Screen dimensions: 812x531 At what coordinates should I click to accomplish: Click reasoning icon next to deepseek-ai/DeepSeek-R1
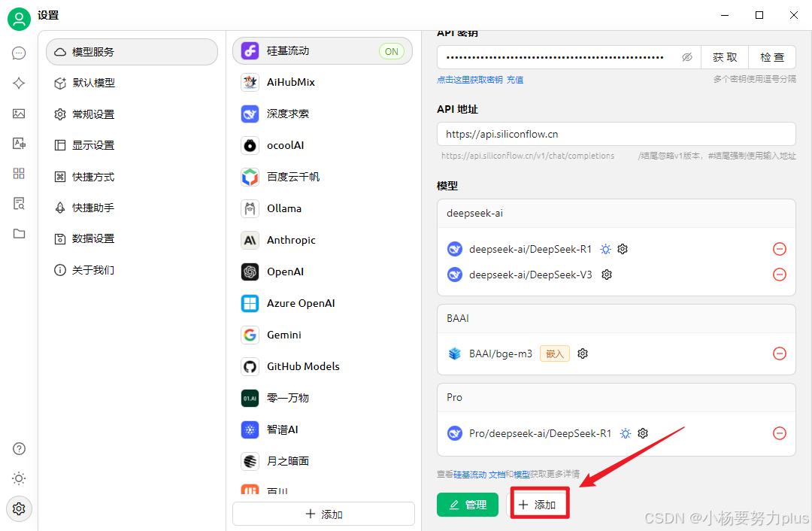tap(605, 249)
